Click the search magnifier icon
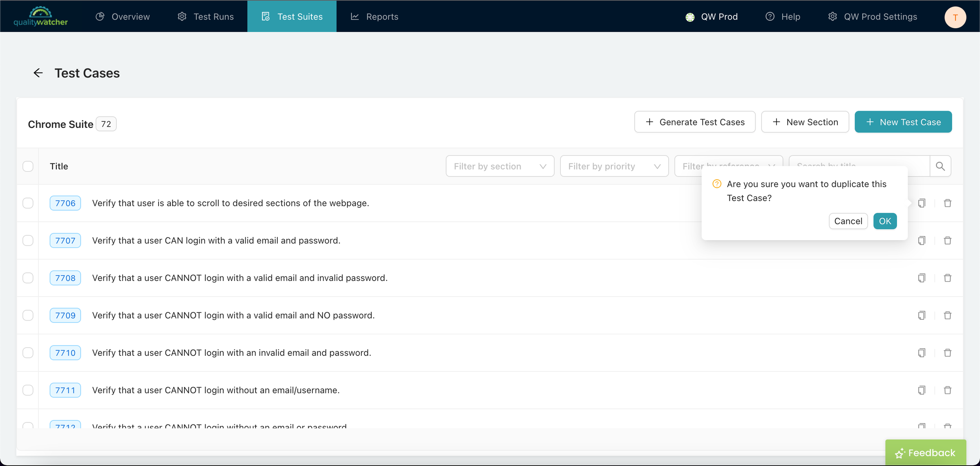 pos(940,166)
